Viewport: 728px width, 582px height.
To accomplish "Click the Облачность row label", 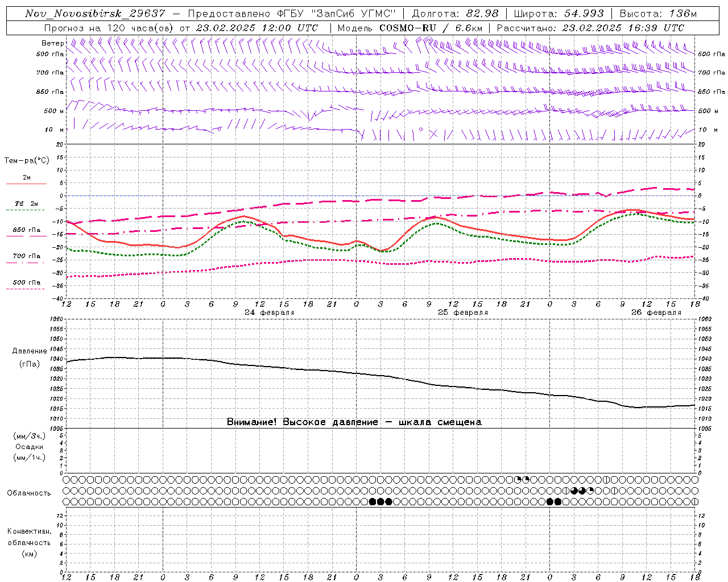I will point(29,493).
